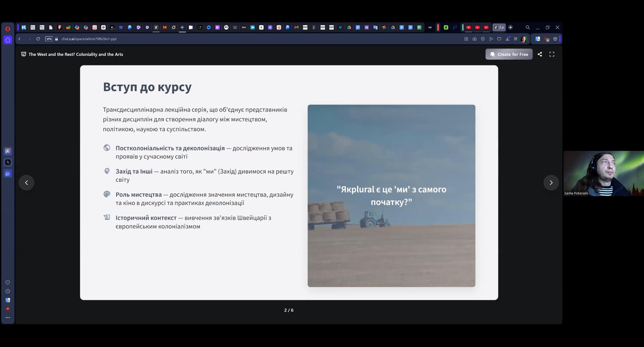Go to the next slide arrow
This screenshot has width=644, height=347.
click(x=551, y=183)
